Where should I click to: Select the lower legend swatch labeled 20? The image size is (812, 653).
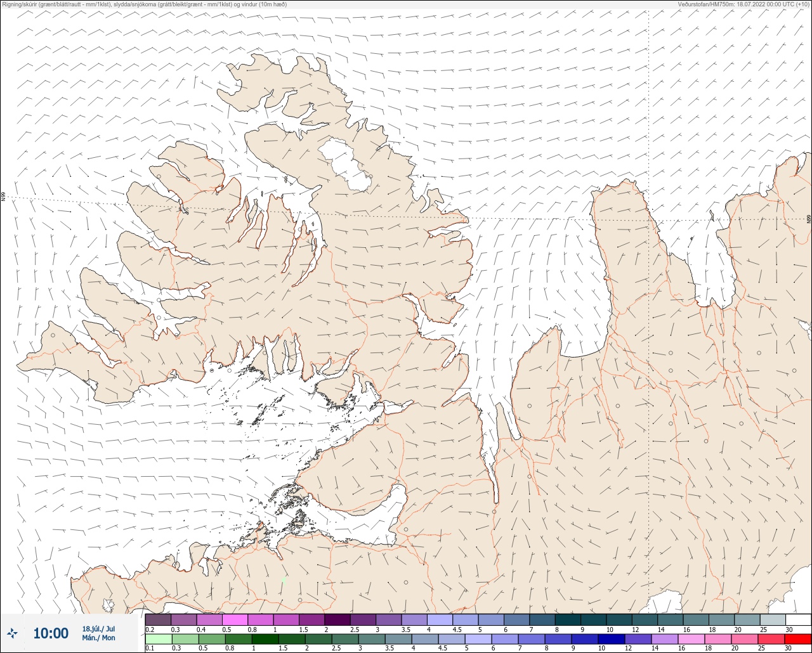point(745,639)
